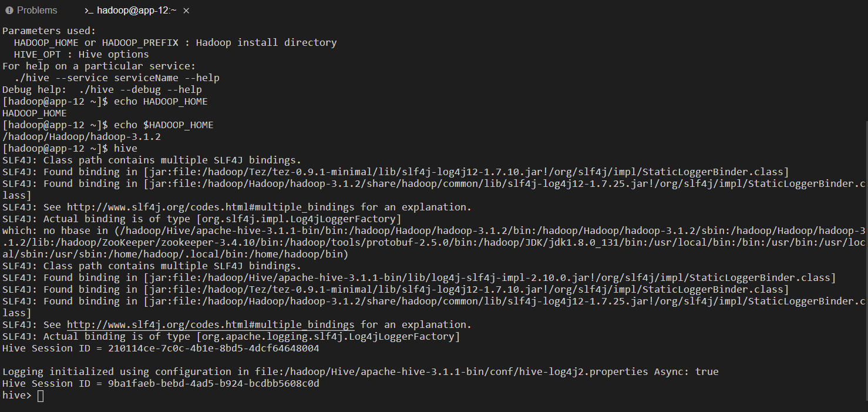Click the org.apache.logging.slf4j.Log4jLoggerFactory text
Viewport: 868px width, 412px height.
328,336
